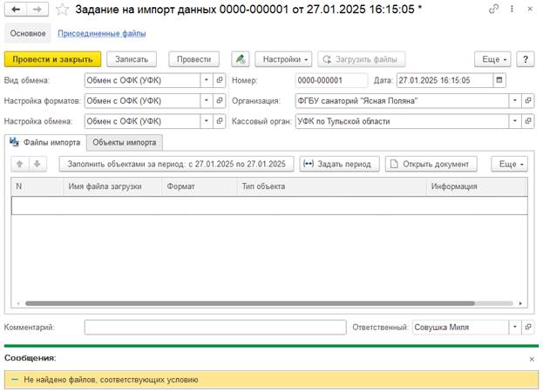Switch to the Основное section

click(x=28, y=34)
